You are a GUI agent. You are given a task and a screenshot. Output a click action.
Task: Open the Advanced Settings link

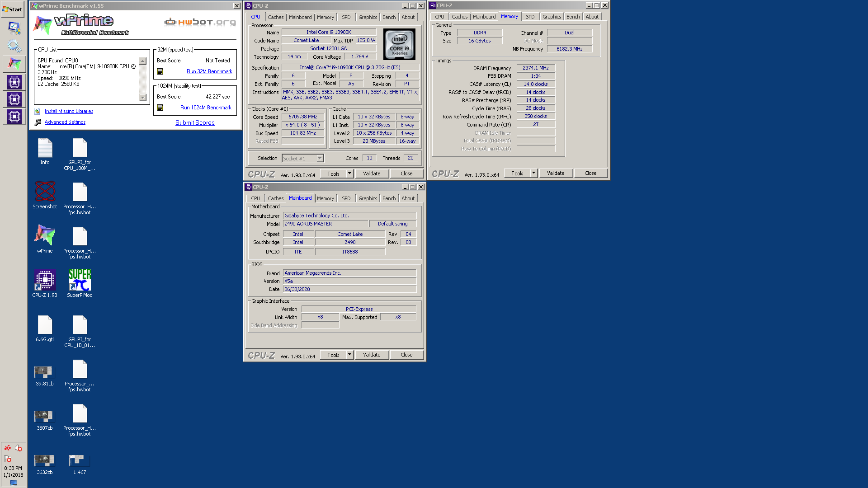click(x=65, y=122)
